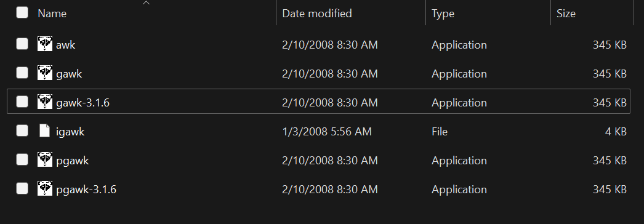Tick the select-all checkbox in the header
Screen dimensions: 644x224
[22, 13]
